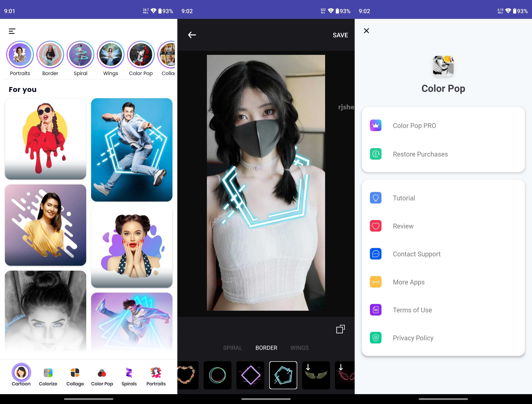Tap the green shield Privacy Policy icon
The width and height of the screenshot is (532, 404).
click(375, 338)
